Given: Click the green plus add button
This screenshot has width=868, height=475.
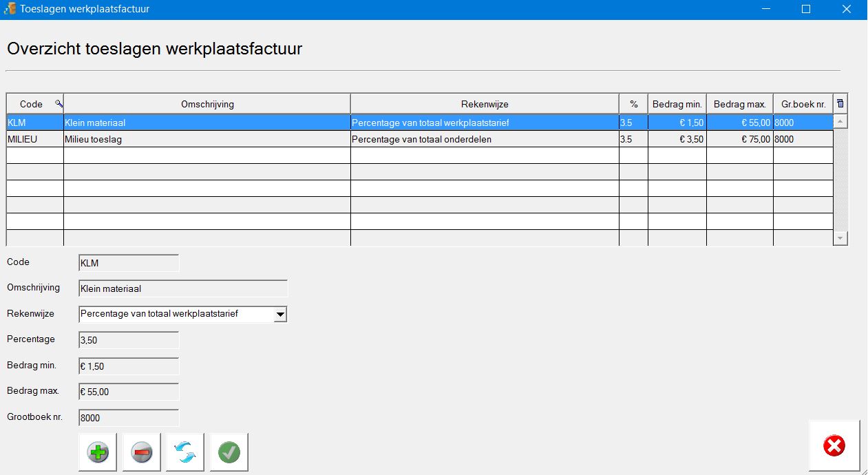Looking at the screenshot, I should pos(98,452).
